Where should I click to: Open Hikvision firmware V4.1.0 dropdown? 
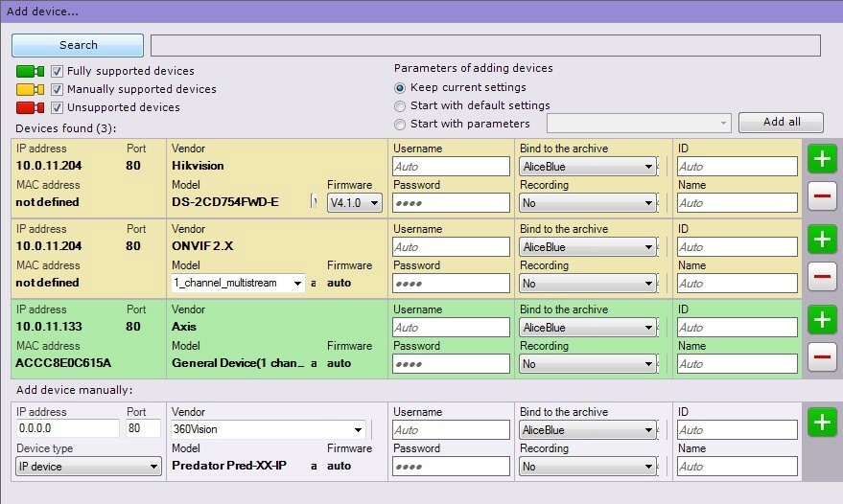tap(355, 202)
